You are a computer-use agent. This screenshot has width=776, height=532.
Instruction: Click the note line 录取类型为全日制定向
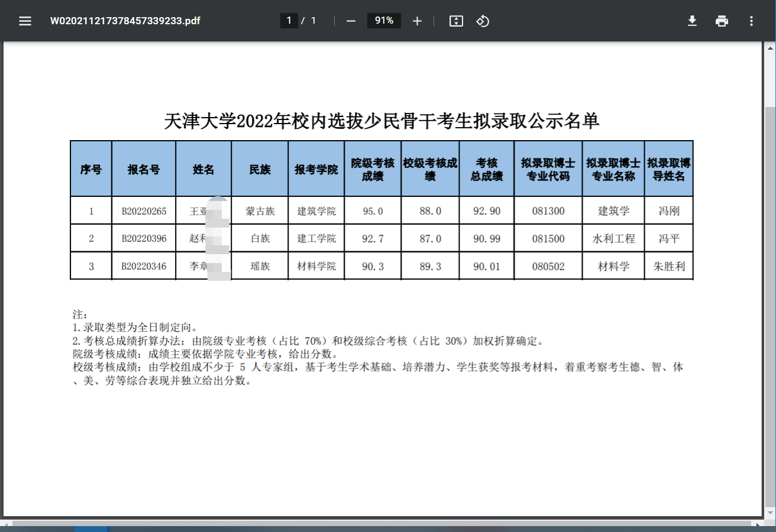[135, 327]
